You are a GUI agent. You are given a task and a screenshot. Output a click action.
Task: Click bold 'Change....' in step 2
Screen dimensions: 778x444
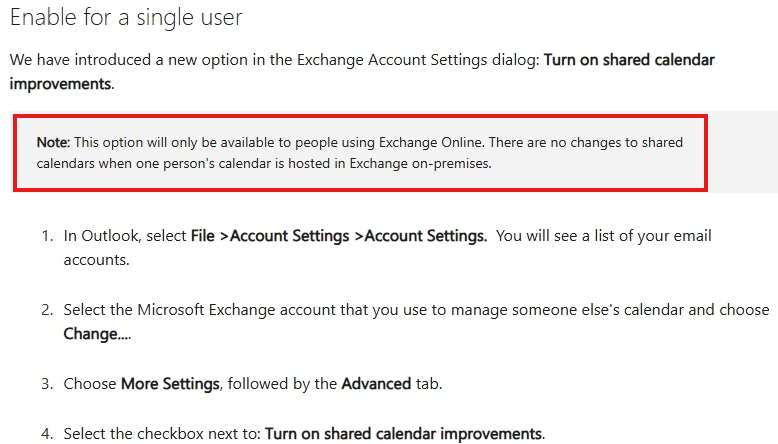pyautogui.click(x=97, y=334)
